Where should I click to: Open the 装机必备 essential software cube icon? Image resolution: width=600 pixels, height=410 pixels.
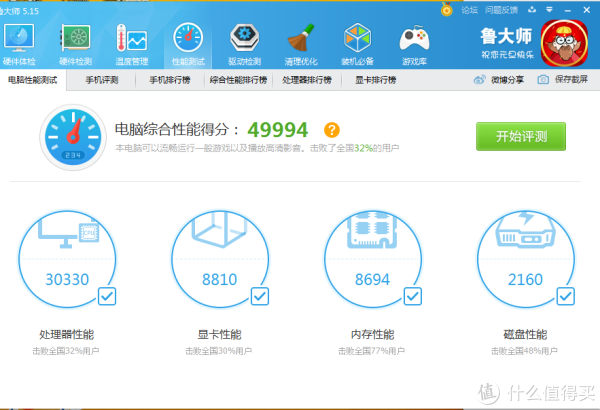(357, 38)
